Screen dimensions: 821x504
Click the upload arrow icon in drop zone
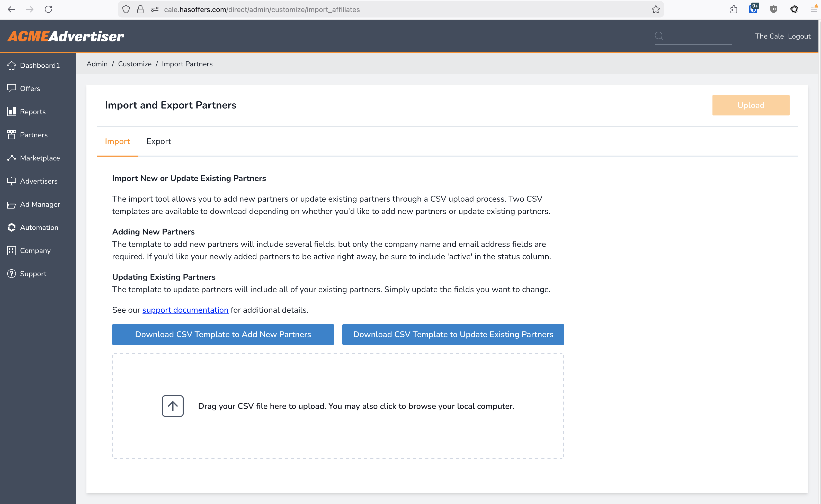(x=173, y=406)
